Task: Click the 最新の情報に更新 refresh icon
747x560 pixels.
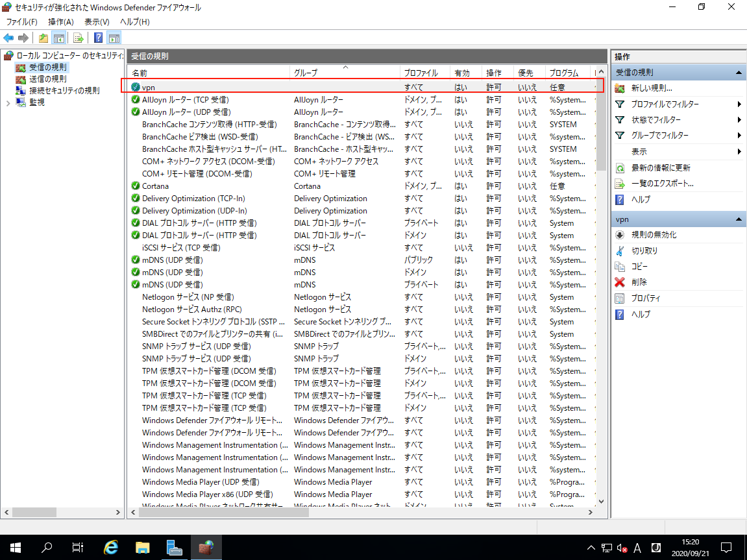Action: tap(620, 167)
